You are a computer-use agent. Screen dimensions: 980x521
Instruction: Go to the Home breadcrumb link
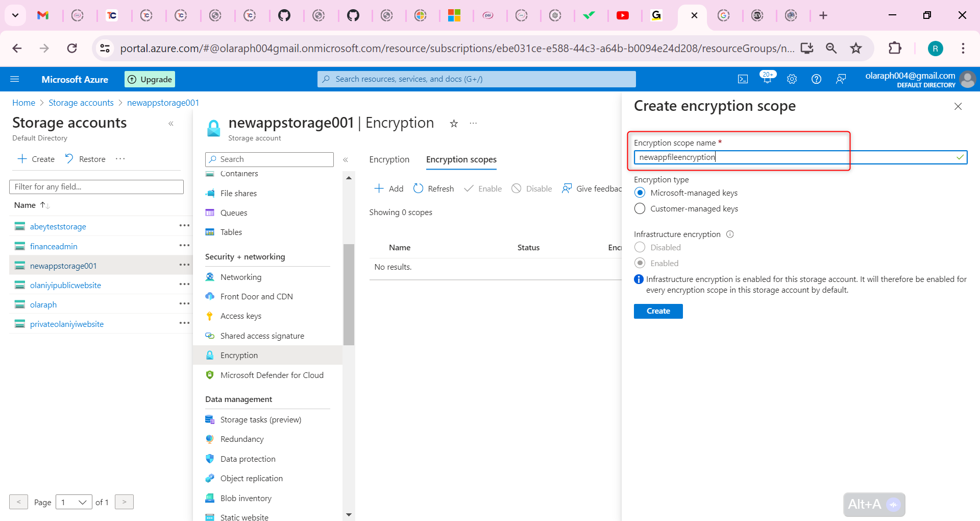click(23, 103)
